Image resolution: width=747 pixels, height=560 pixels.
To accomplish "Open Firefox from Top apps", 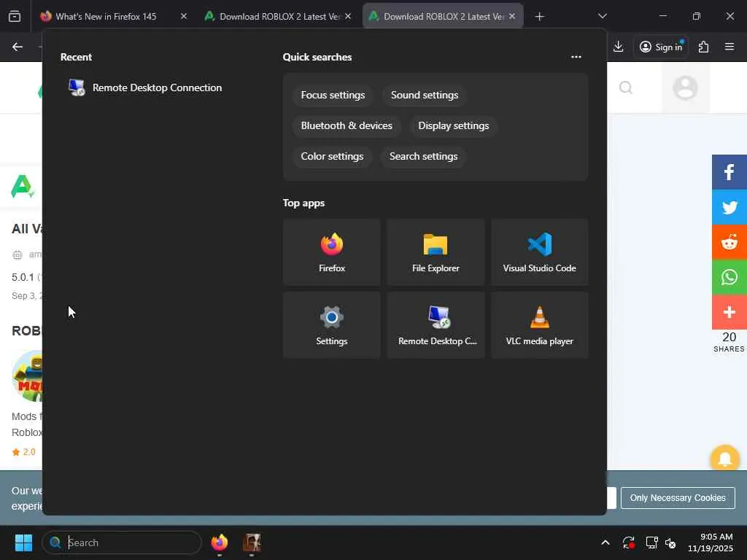I will [332, 252].
